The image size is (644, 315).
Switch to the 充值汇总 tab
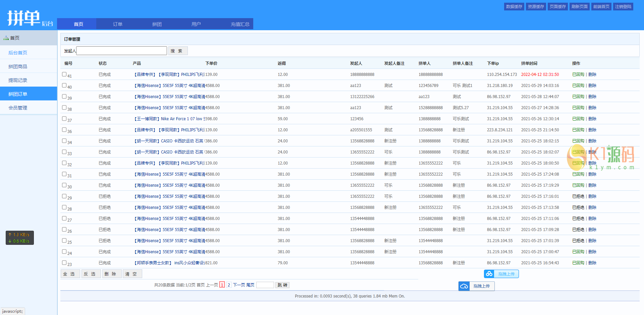point(240,24)
